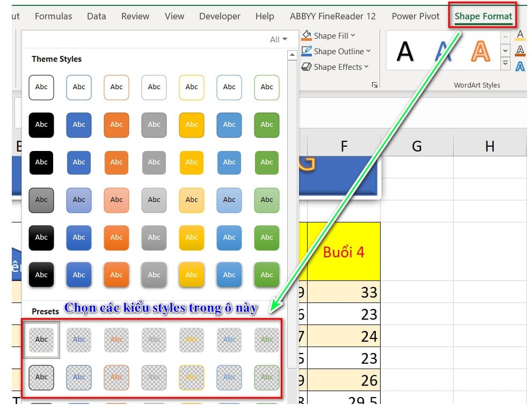Click the Text Effects glowing A icon
The image size is (532, 411).
point(520,66)
